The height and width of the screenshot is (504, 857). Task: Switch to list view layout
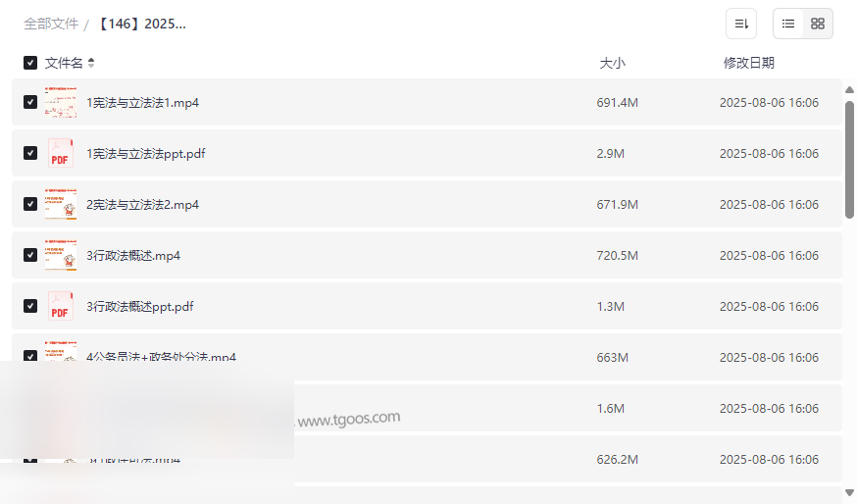point(788,24)
